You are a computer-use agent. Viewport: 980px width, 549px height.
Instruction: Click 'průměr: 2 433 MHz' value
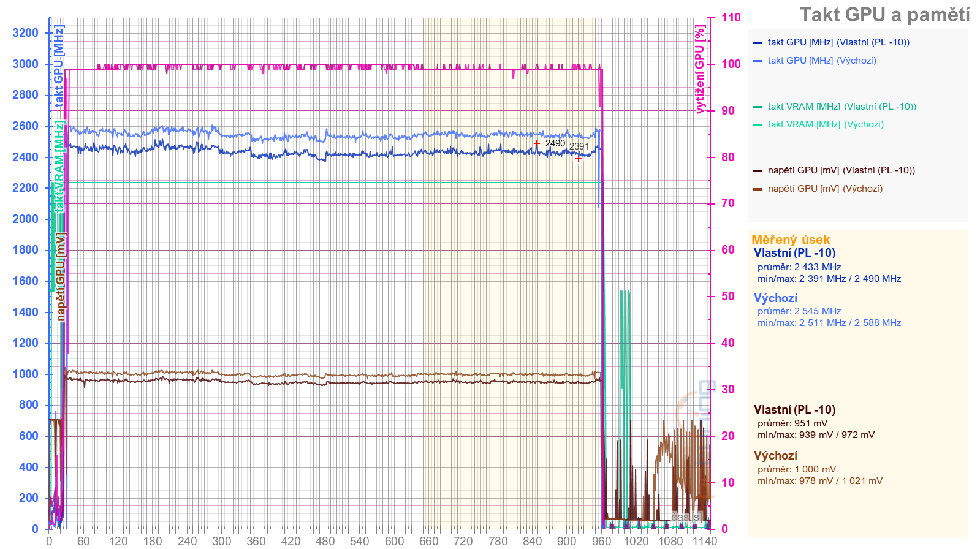point(799,267)
